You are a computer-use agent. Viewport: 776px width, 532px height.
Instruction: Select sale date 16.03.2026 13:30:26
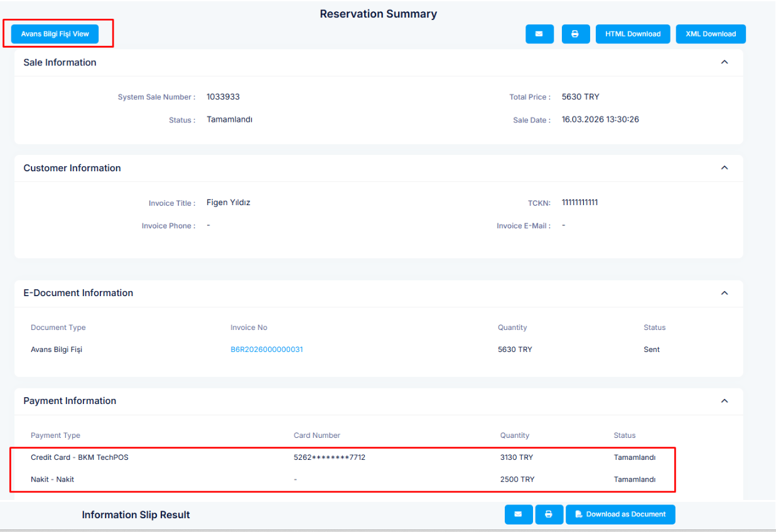[600, 119]
